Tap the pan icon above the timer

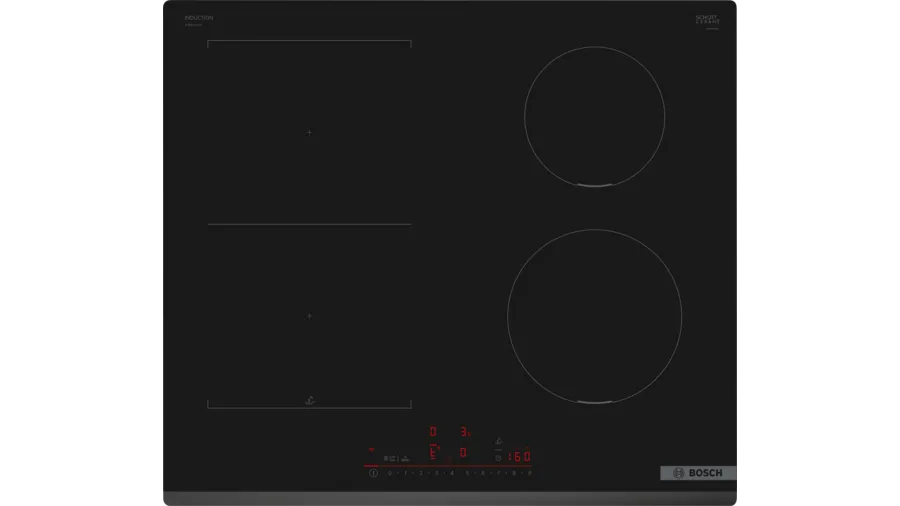coord(498,441)
